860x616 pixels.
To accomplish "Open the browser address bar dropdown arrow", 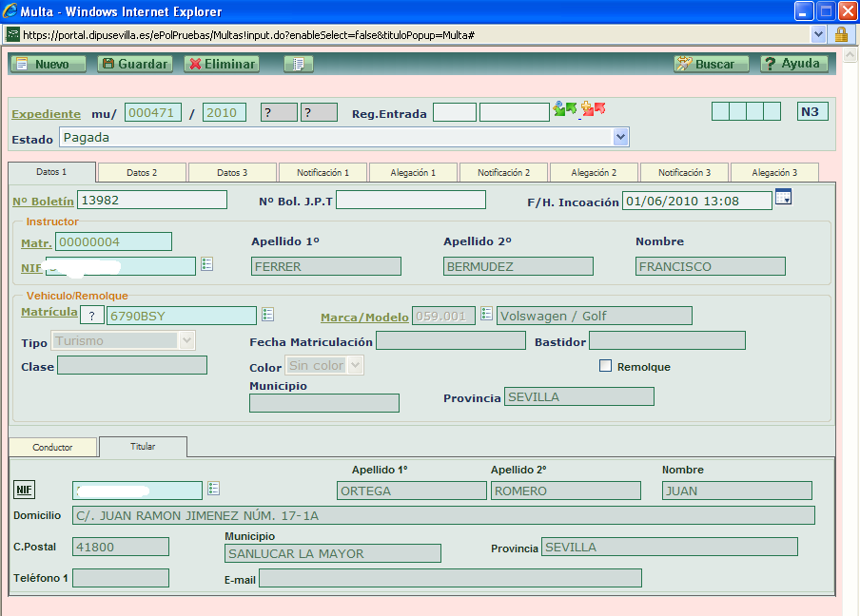I will coord(819,34).
